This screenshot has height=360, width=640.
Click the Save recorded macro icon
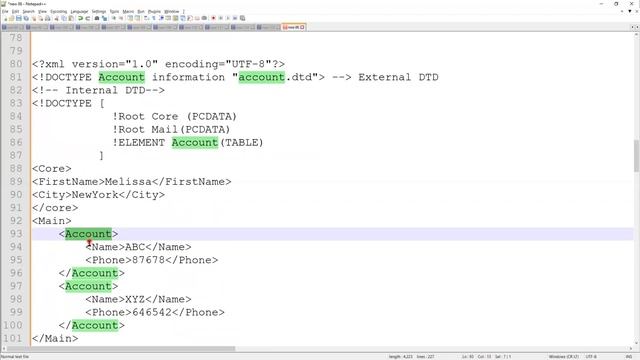pyautogui.click(x=242, y=18)
